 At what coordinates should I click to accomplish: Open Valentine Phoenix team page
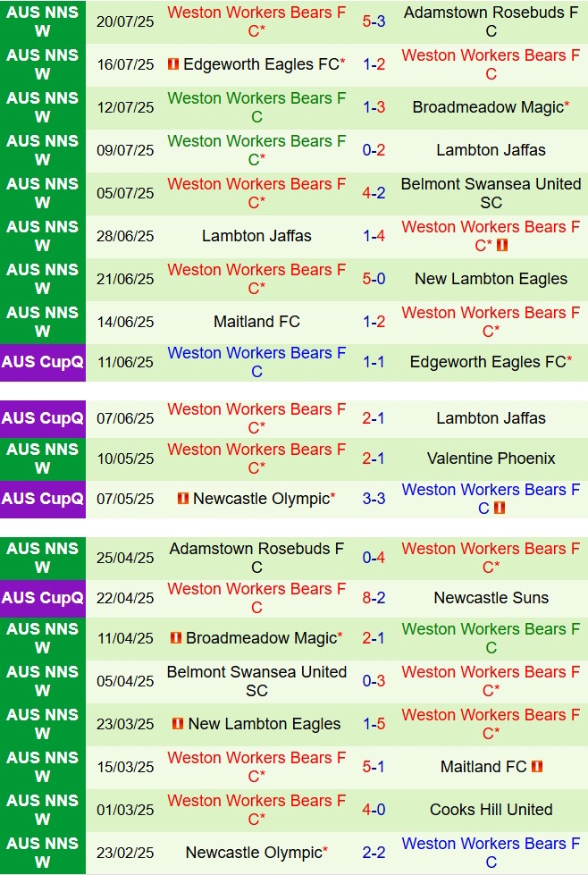point(491,459)
